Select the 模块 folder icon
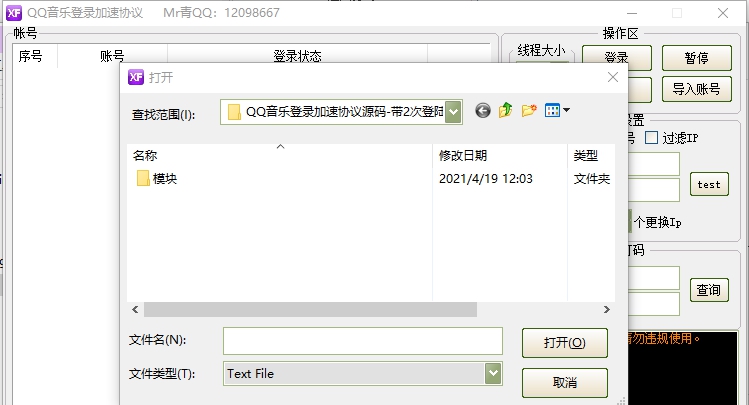The height and width of the screenshot is (405, 749). [x=143, y=178]
